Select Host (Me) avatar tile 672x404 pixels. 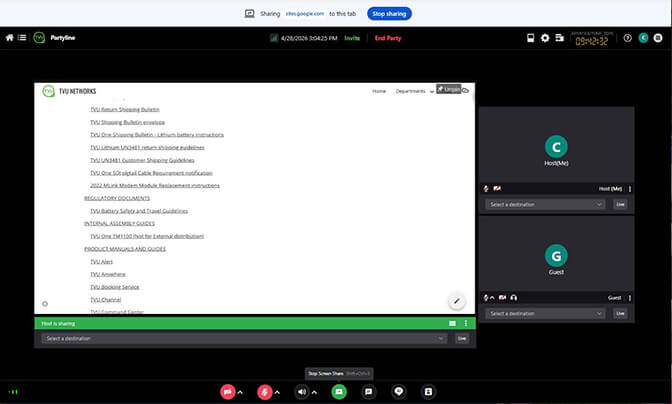point(556,147)
